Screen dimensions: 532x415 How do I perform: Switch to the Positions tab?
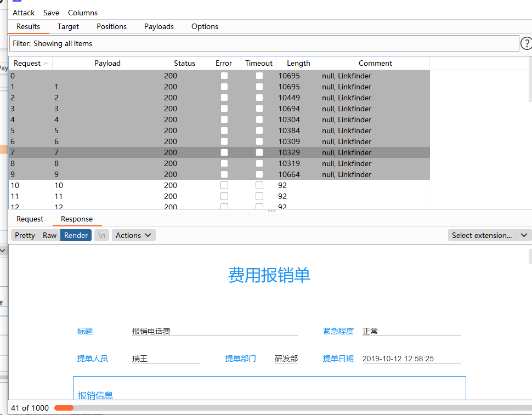click(111, 26)
